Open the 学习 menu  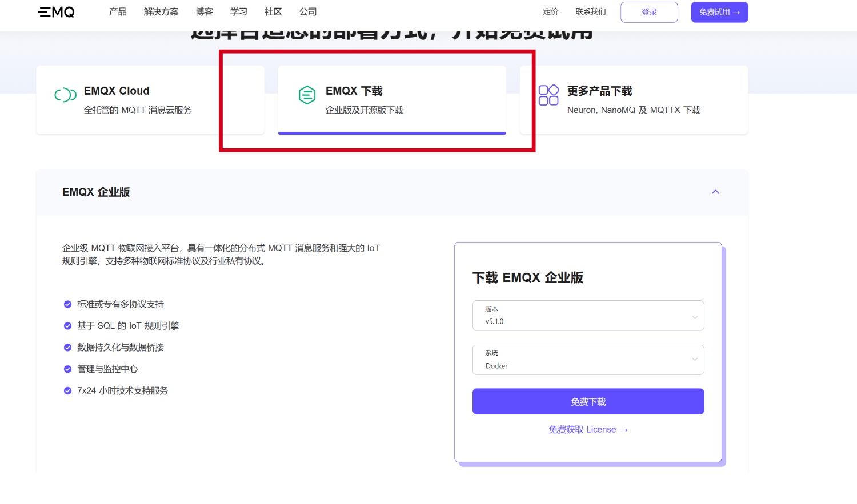coord(239,11)
